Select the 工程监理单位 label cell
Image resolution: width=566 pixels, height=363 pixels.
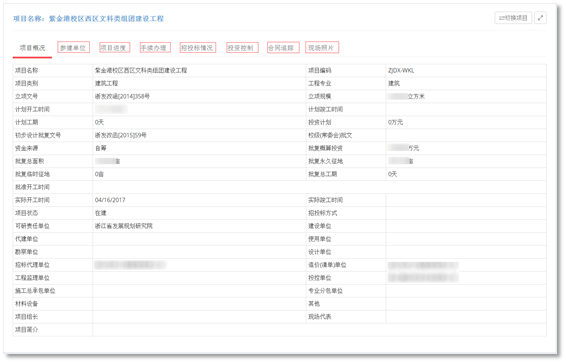tap(53, 278)
